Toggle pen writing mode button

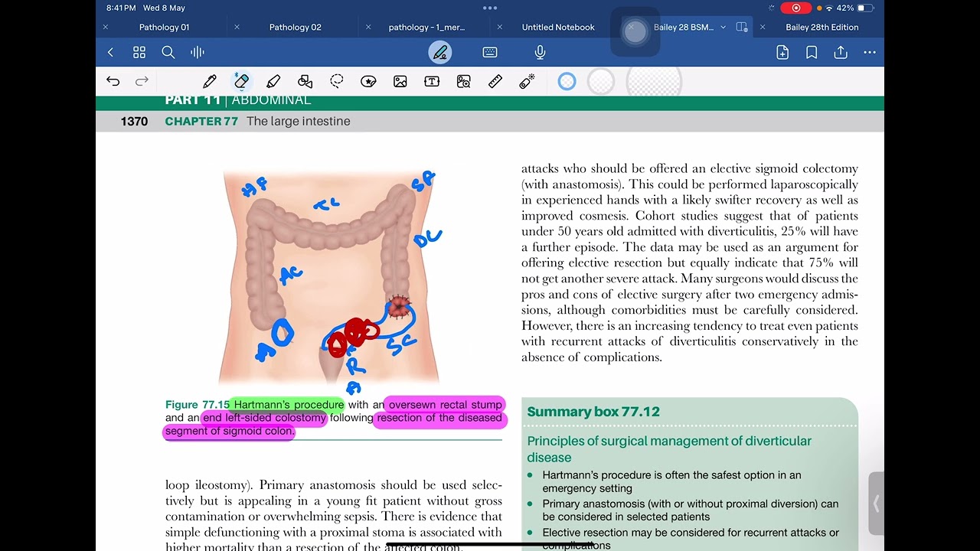point(440,52)
